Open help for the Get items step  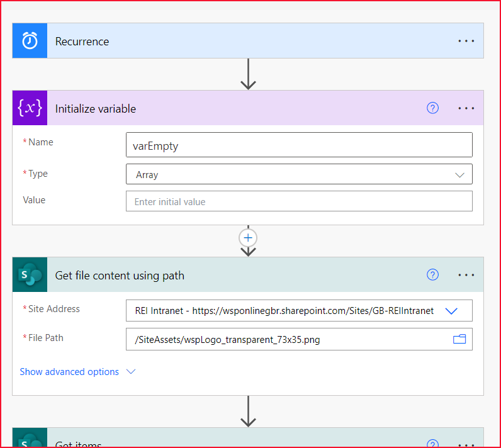(x=432, y=444)
